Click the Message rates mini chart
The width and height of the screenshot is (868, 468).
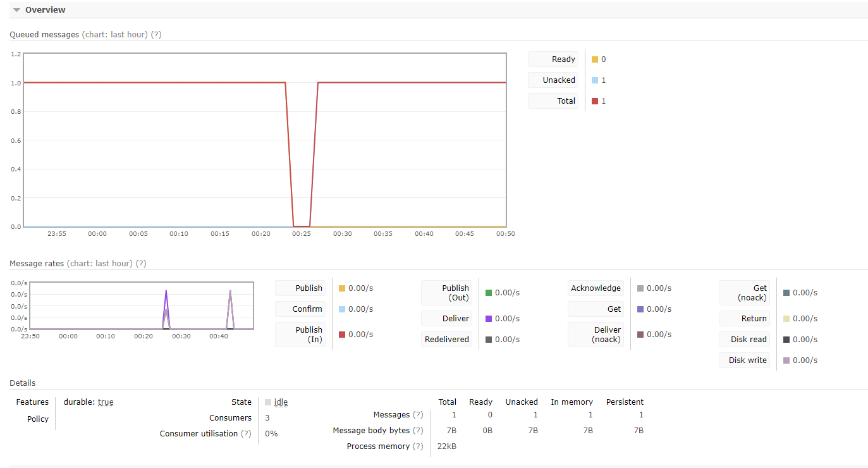pyautogui.click(x=142, y=305)
